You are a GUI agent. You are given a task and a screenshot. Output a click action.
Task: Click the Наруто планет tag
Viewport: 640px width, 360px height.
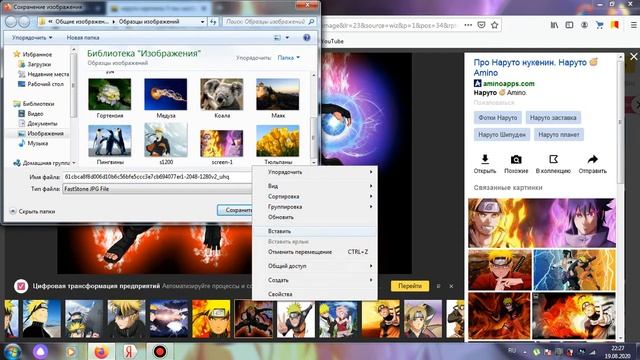click(x=559, y=135)
